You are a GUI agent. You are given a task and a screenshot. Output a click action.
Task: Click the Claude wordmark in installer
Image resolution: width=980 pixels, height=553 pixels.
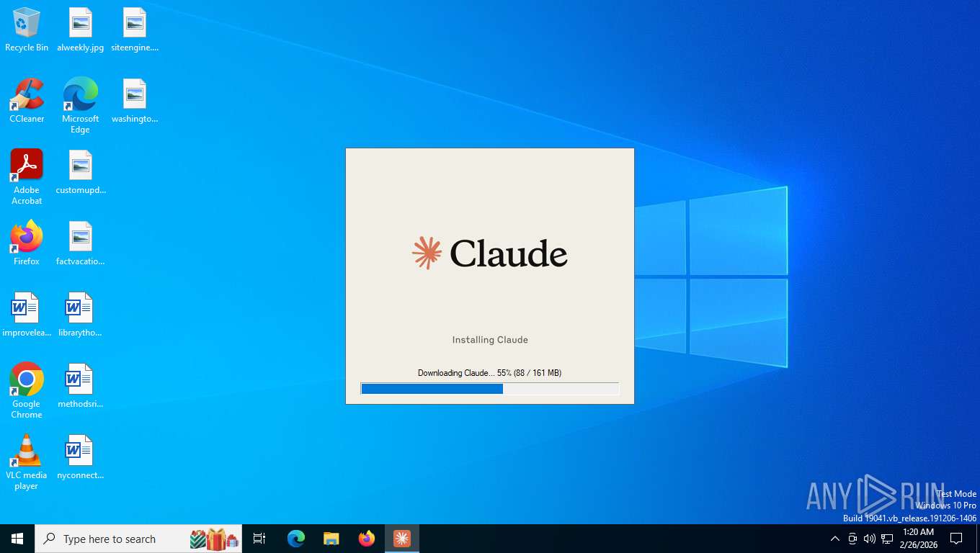click(509, 253)
